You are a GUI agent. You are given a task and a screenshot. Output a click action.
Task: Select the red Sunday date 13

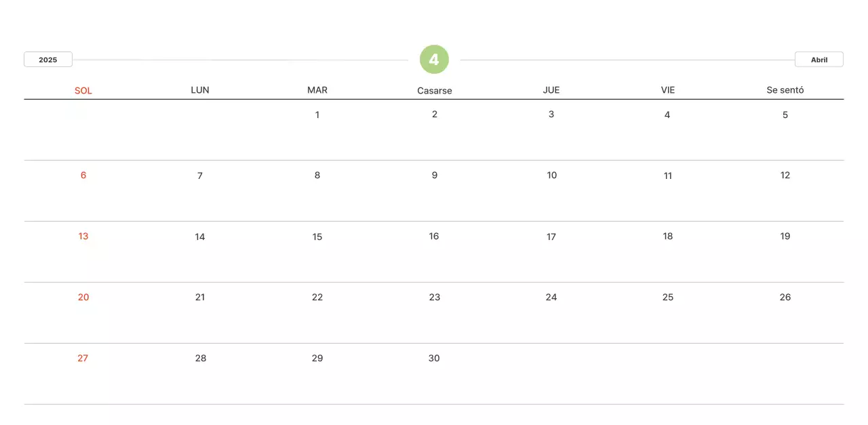(83, 236)
